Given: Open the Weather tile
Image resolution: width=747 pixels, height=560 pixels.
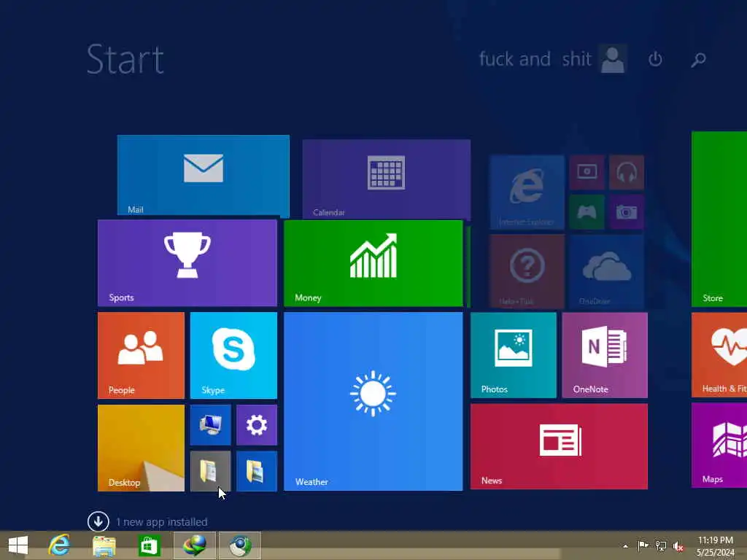Looking at the screenshot, I should (373, 402).
